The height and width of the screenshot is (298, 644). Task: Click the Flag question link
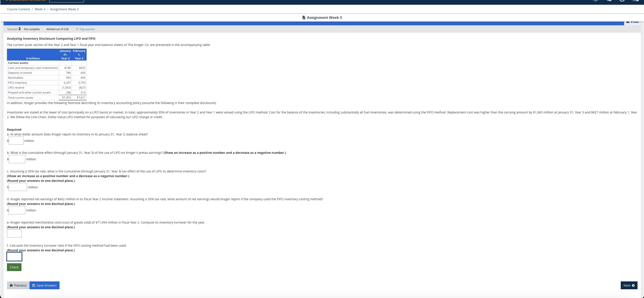[x=87, y=29]
